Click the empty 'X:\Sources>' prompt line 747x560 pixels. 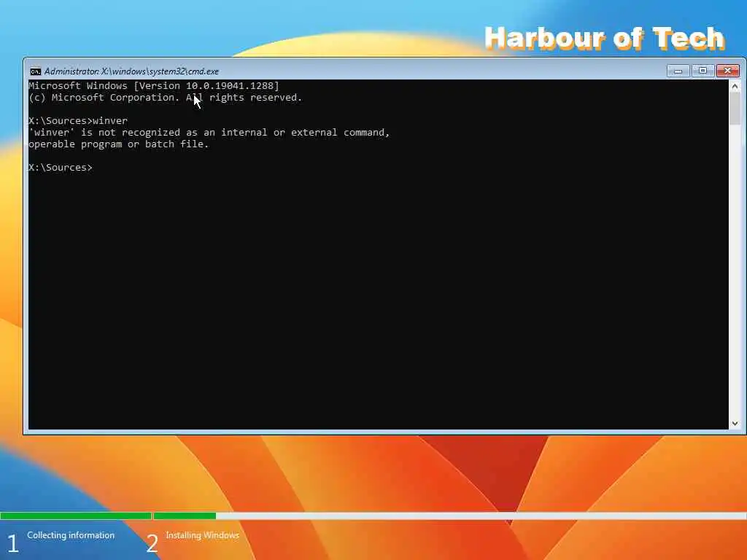[61, 168]
